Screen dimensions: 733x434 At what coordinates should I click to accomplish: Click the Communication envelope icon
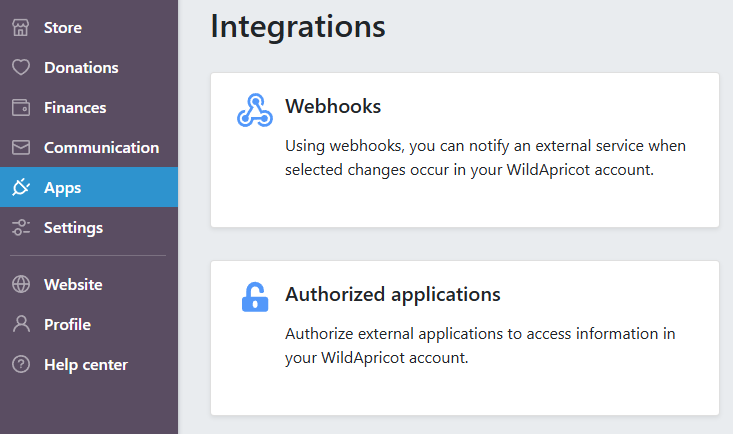coord(21,148)
